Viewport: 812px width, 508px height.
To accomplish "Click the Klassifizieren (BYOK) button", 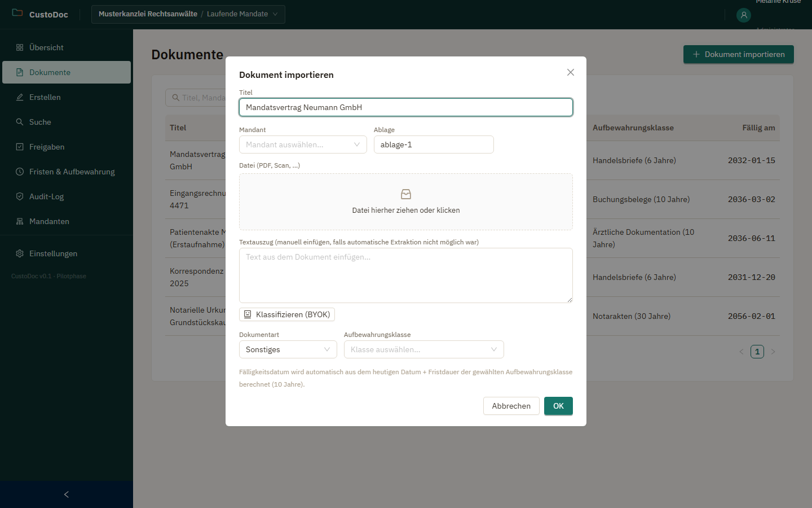I will pos(287,314).
